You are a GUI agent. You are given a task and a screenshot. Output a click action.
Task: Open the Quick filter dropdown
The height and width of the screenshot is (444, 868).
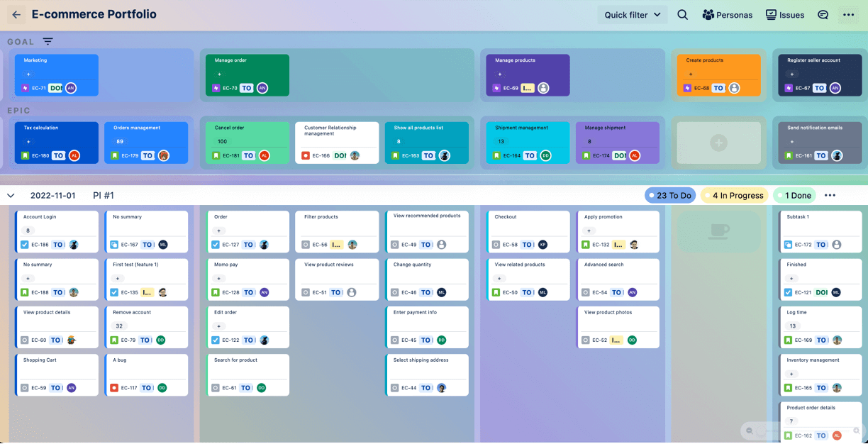632,14
